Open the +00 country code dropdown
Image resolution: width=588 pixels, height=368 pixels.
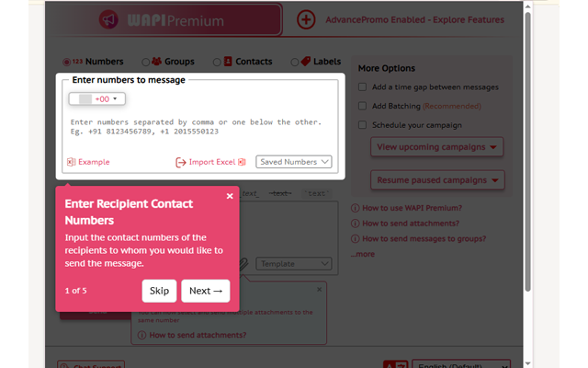(x=97, y=98)
